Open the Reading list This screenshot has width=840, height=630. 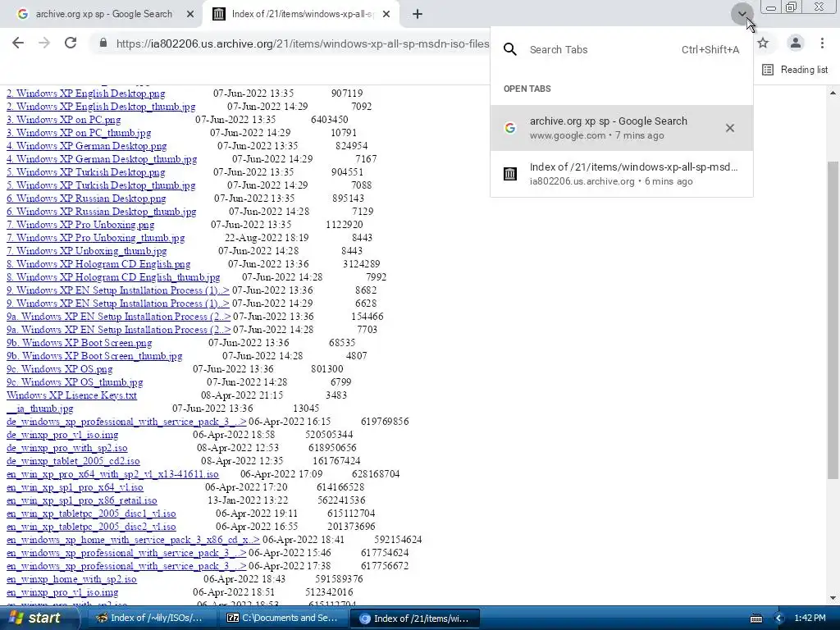tap(795, 70)
